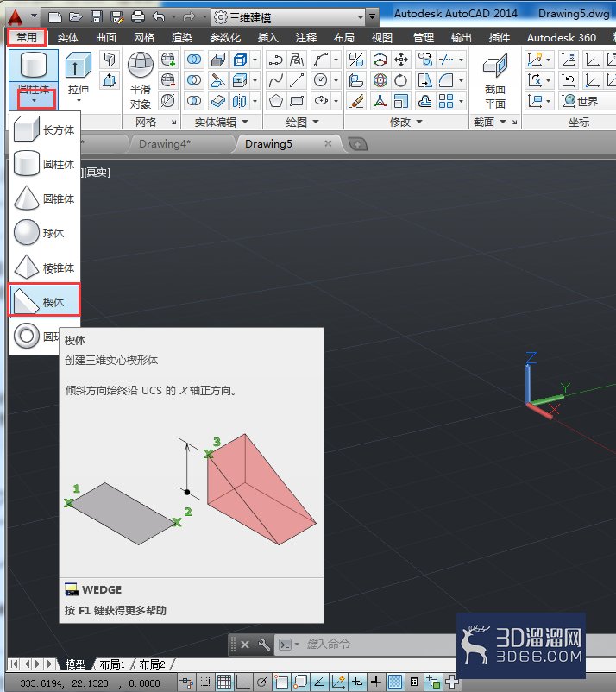The height and width of the screenshot is (692, 616).
Task: Click the Section Plane (截面平面) icon
Action: pyautogui.click(x=495, y=66)
